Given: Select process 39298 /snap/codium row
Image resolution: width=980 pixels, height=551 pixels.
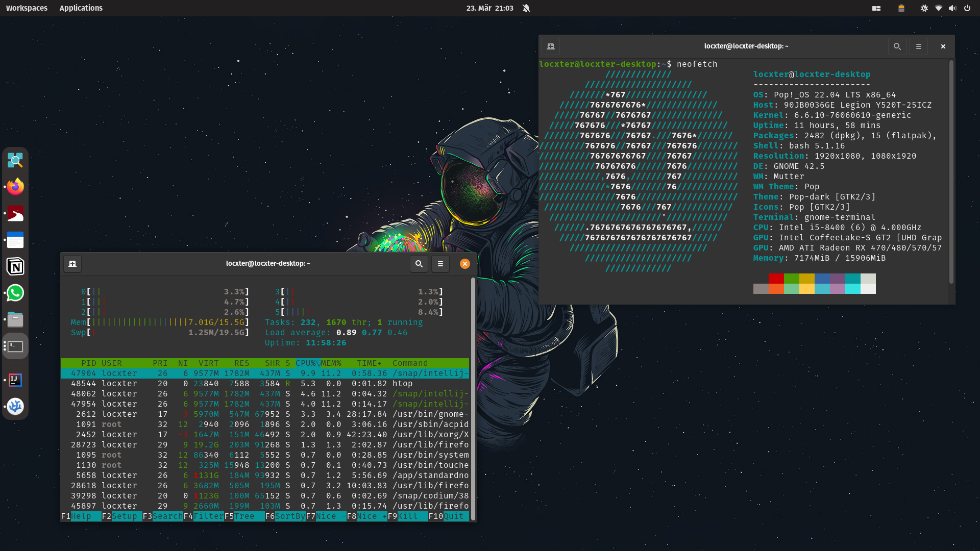Looking at the screenshot, I should [x=265, y=496].
